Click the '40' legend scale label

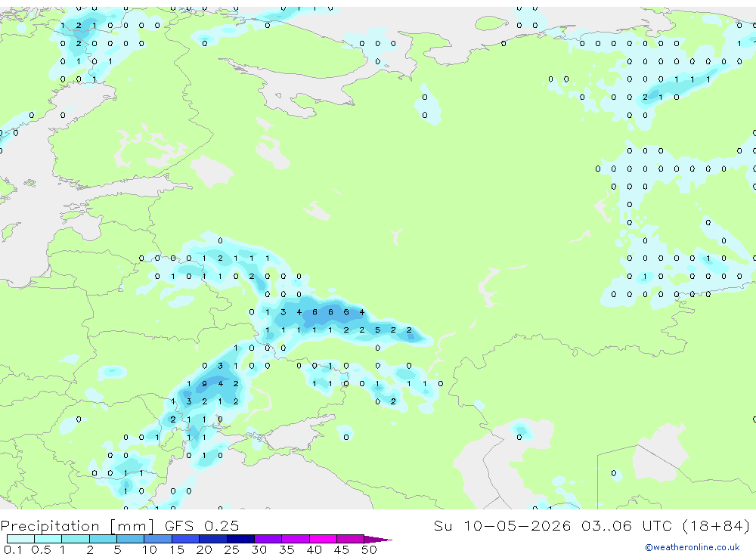[x=314, y=549]
